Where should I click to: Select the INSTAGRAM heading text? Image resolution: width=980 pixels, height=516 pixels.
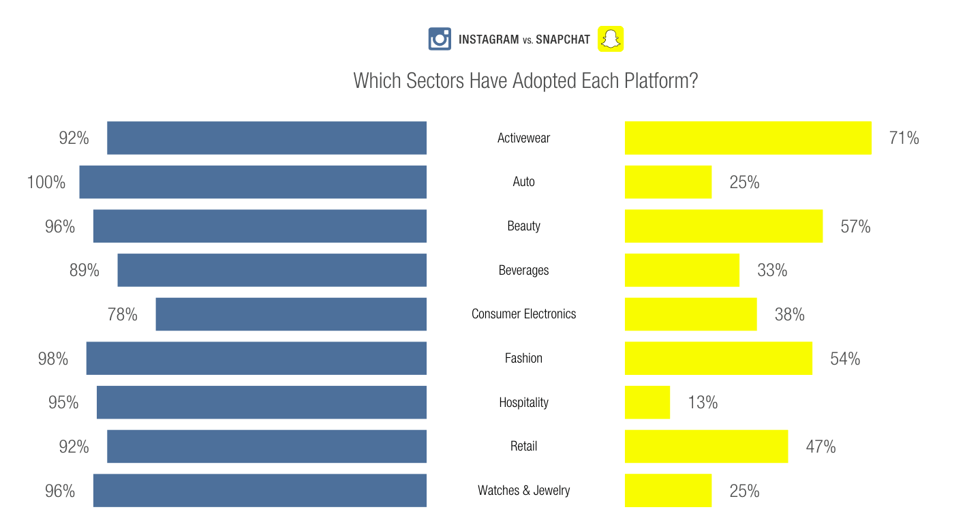pos(489,40)
